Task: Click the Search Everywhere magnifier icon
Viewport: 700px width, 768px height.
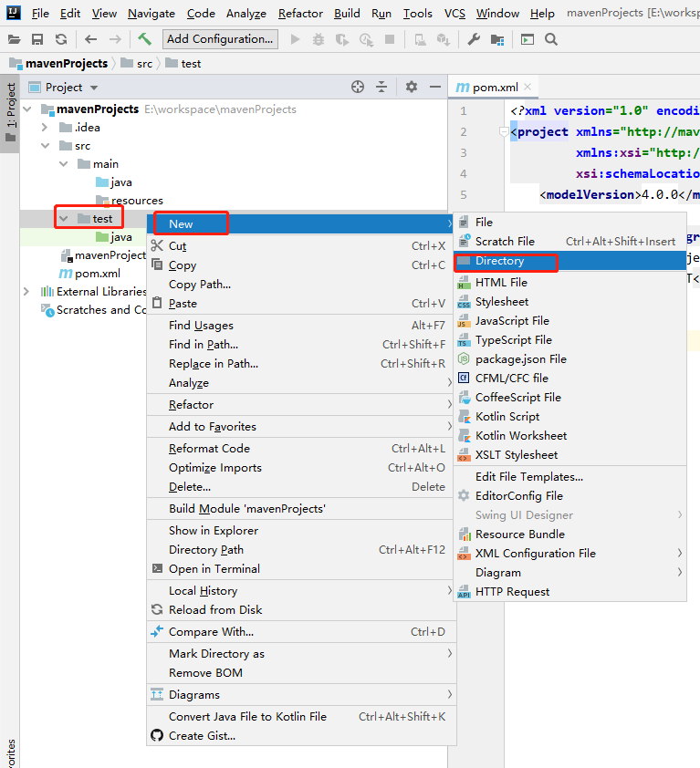Action: (551, 39)
